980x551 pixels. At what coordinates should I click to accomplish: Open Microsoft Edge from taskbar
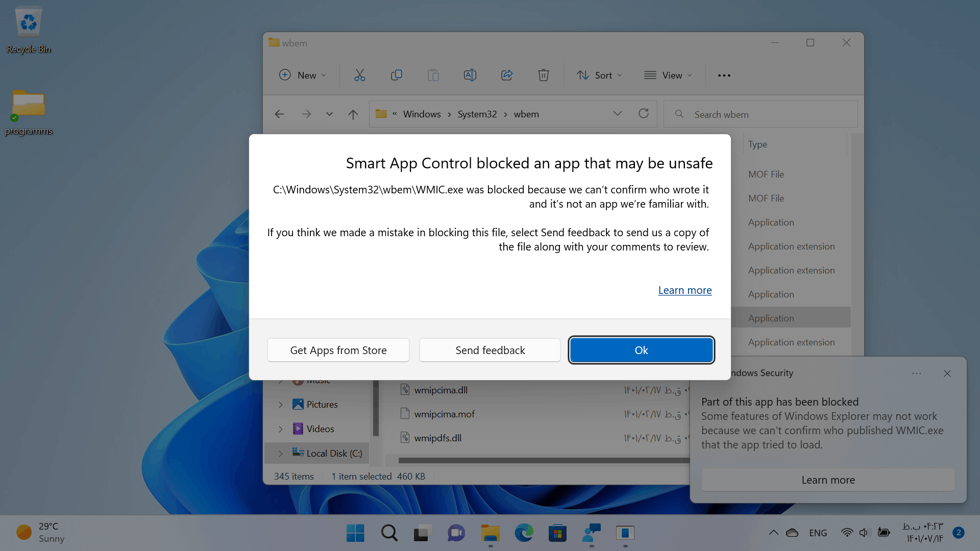[524, 533]
